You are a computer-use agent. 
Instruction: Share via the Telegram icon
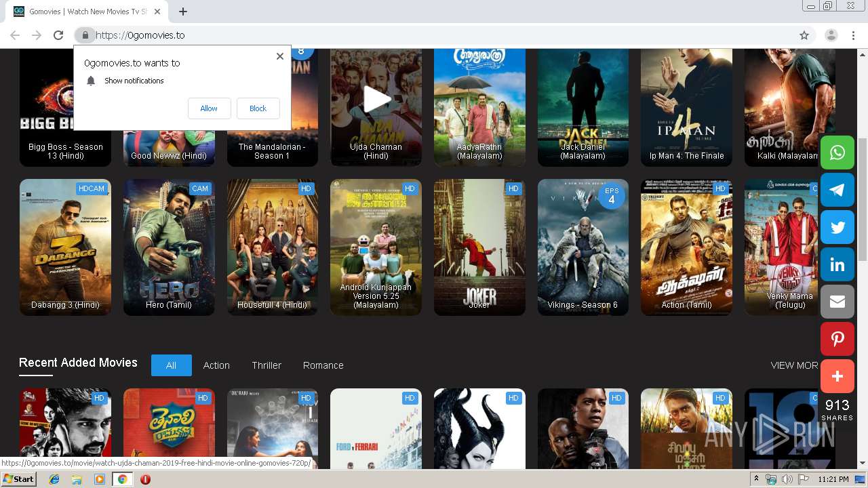(x=837, y=190)
